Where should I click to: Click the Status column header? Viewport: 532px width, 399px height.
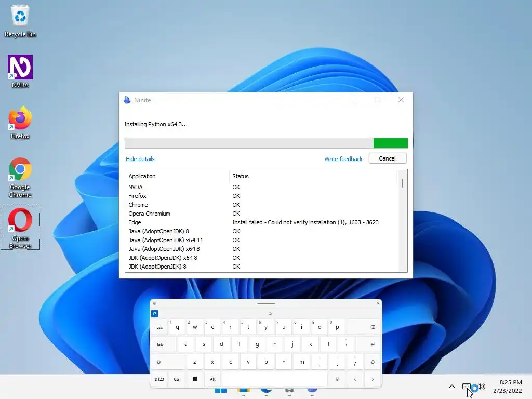point(313,176)
